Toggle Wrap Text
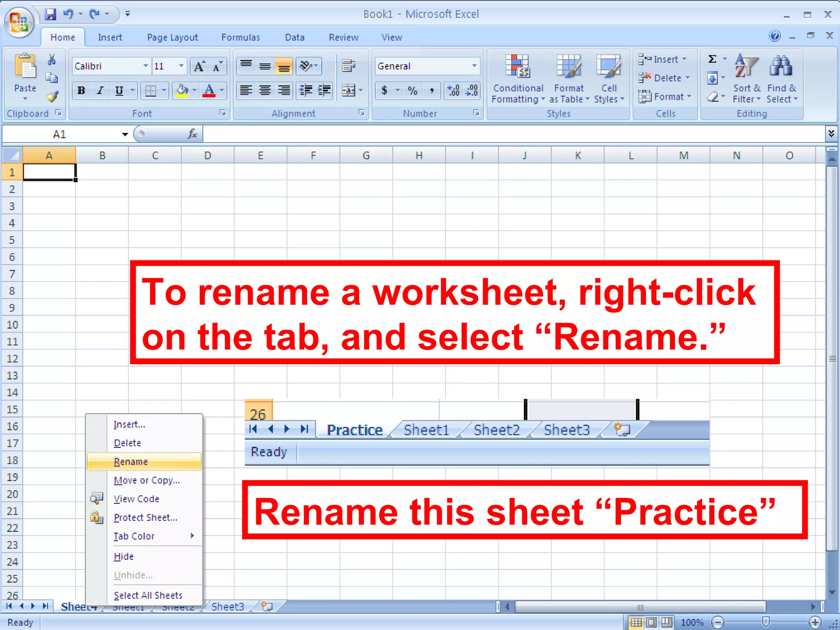This screenshot has height=630, width=840. [x=349, y=66]
